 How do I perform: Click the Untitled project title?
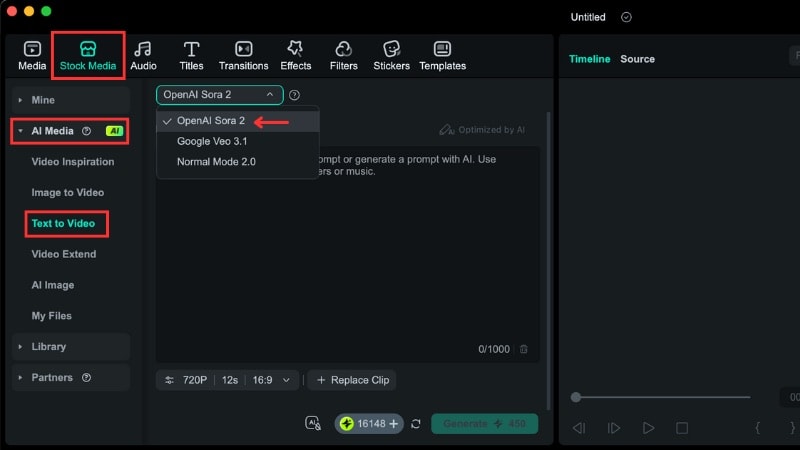tap(588, 17)
